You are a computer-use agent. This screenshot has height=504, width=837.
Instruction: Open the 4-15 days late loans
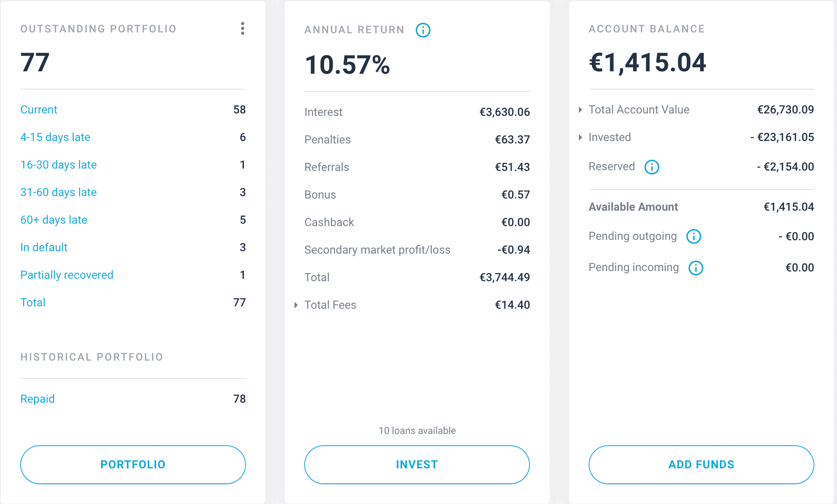tap(55, 137)
